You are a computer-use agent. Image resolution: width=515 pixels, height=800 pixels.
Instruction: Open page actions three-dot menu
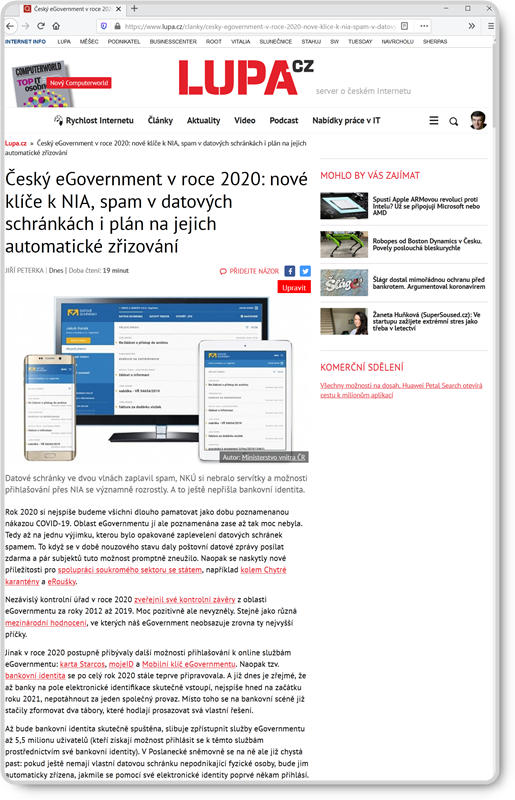click(424, 26)
